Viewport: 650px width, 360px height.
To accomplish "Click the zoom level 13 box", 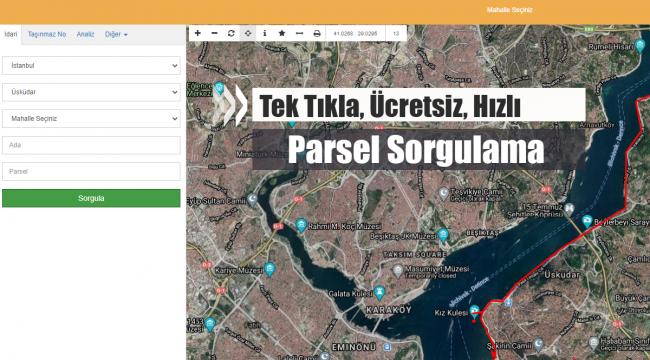I will tap(396, 34).
